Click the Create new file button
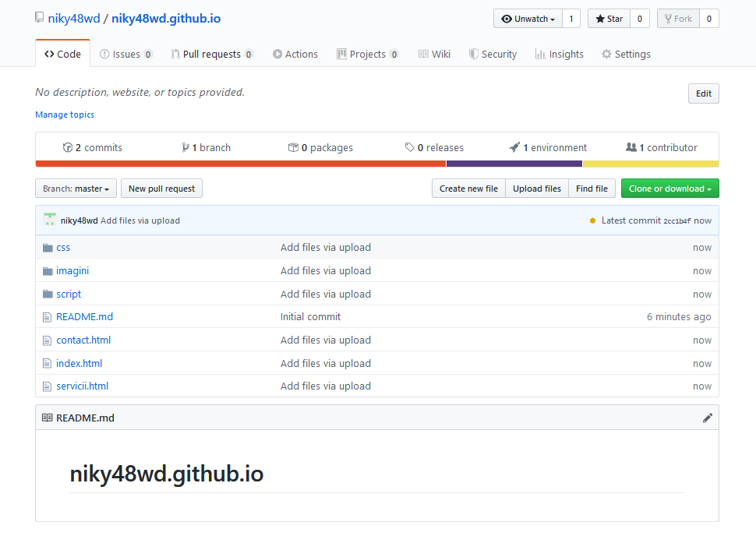The height and width of the screenshot is (536, 756). tap(468, 188)
